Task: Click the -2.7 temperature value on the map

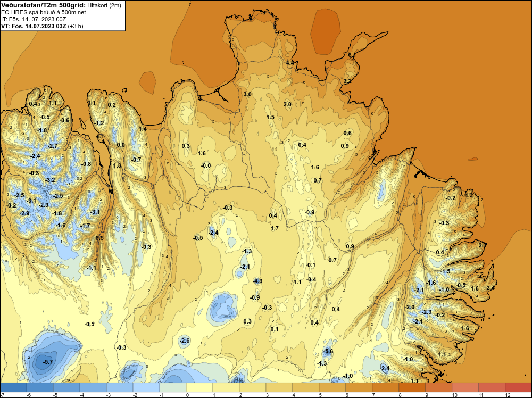Action: coord(53,146)
